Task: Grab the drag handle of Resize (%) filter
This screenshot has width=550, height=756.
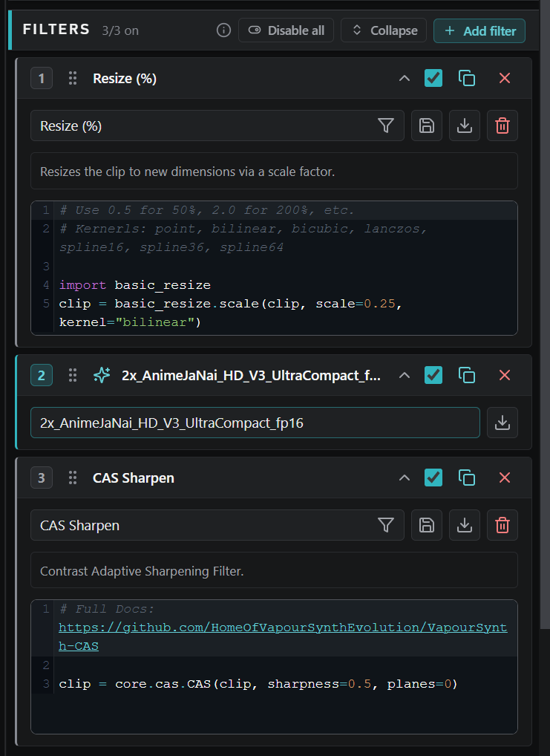Action: click(73, 78)
